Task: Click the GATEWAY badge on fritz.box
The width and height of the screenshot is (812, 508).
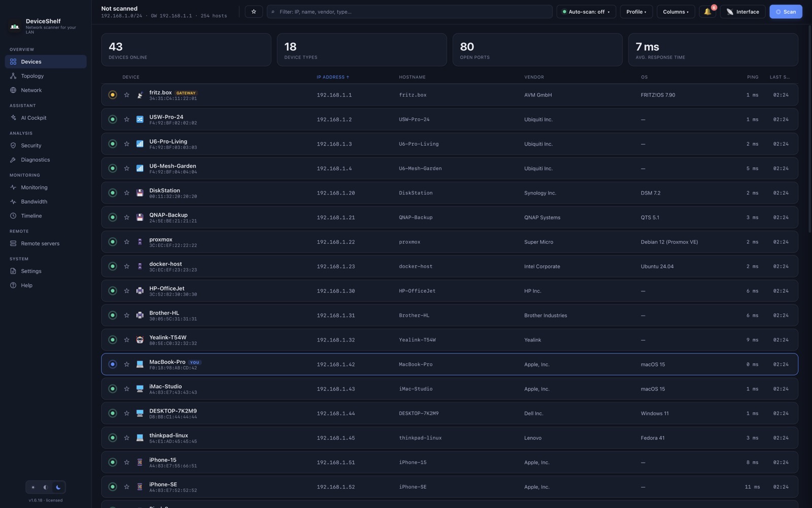Action: pyautogui.click(x=186, y=93)
